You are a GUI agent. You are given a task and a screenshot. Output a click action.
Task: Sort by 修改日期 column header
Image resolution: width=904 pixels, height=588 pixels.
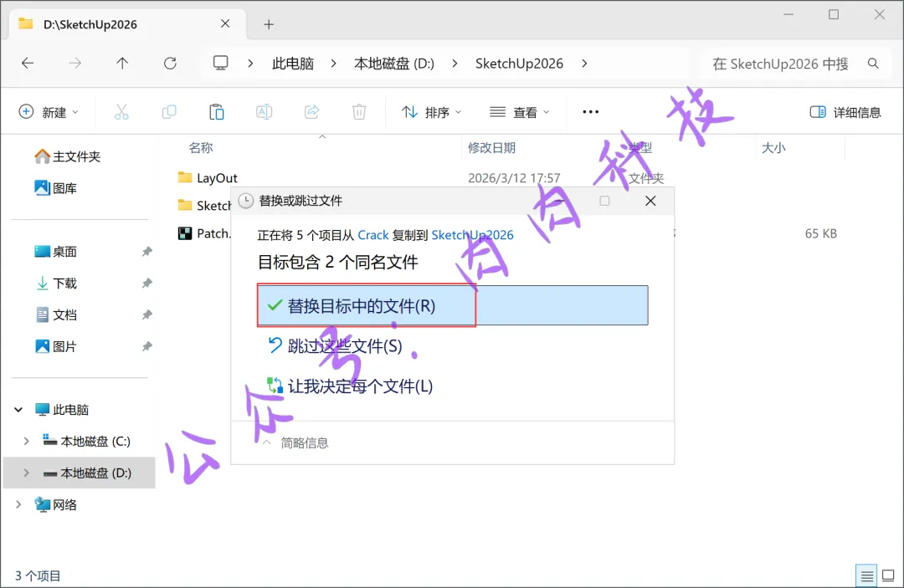click(x=491, y=148)
